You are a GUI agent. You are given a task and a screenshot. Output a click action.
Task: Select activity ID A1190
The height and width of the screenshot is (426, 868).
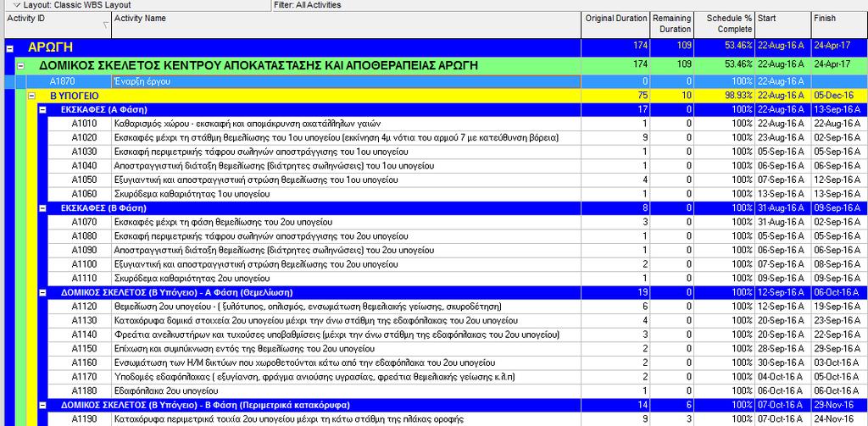tap(84, 419)
